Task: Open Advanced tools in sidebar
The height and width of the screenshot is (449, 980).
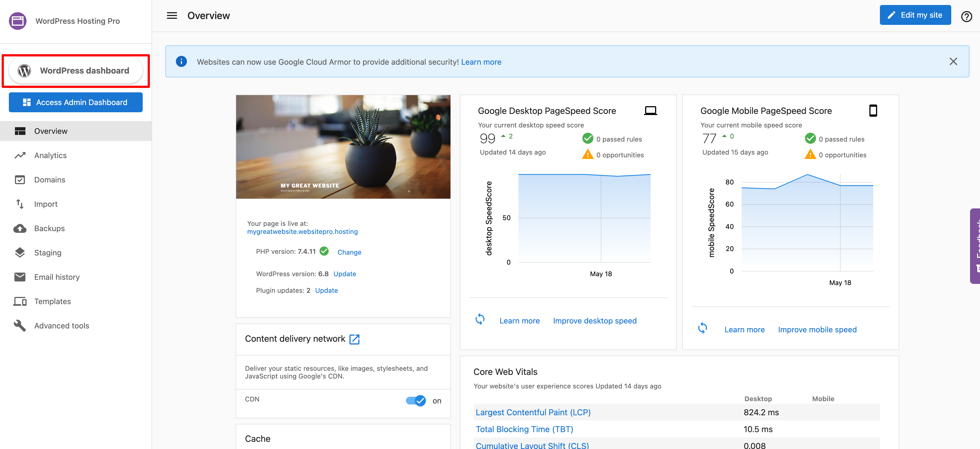Action: pos(62,326)
